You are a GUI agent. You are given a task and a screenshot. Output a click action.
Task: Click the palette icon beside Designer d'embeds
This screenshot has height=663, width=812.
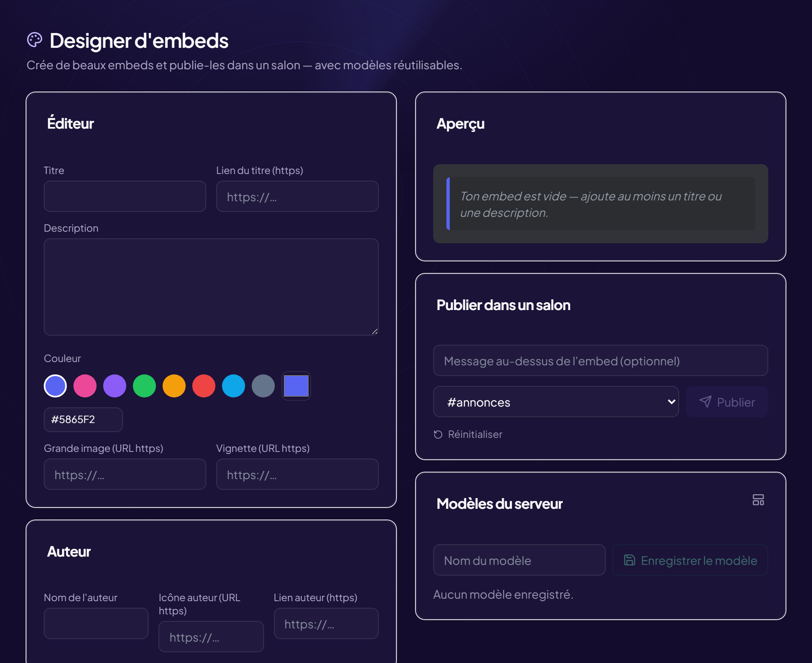(35, 40)
